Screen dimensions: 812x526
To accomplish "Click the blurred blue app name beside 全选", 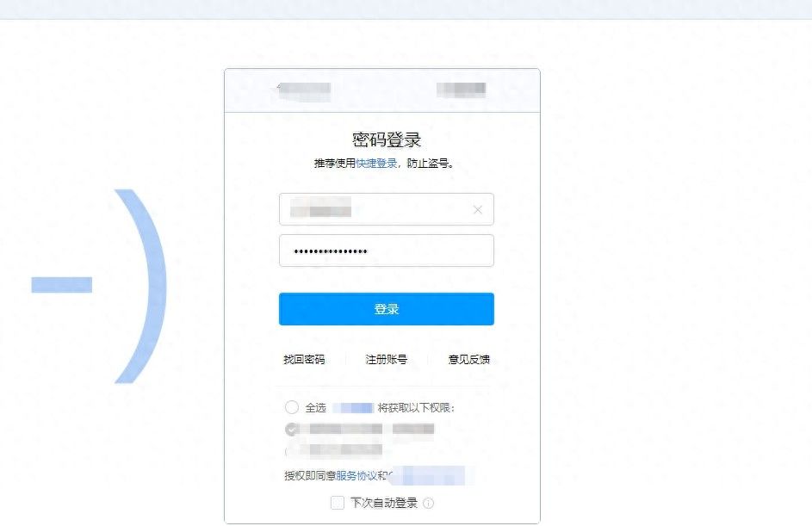I will click(x=353, y=408).
